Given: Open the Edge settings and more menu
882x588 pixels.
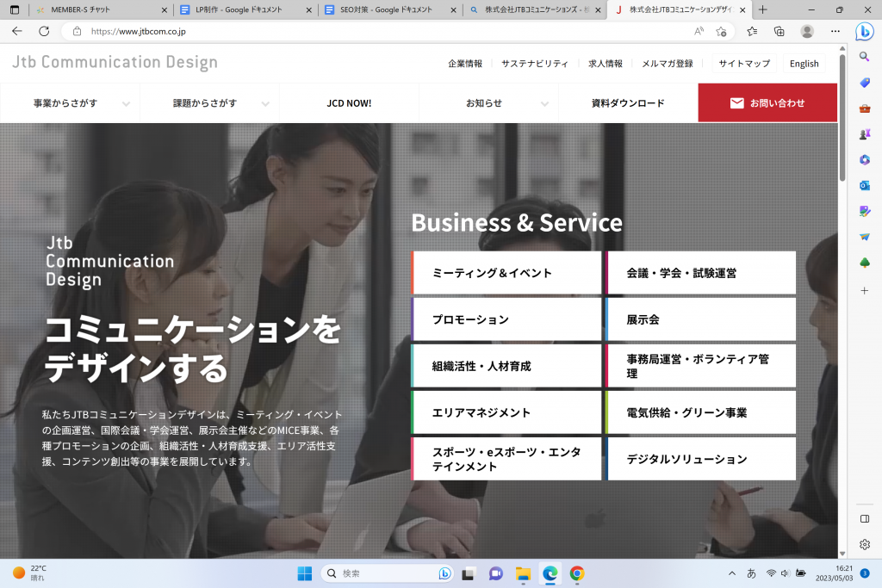Looking at the screenshot, I should pos(835,31).
